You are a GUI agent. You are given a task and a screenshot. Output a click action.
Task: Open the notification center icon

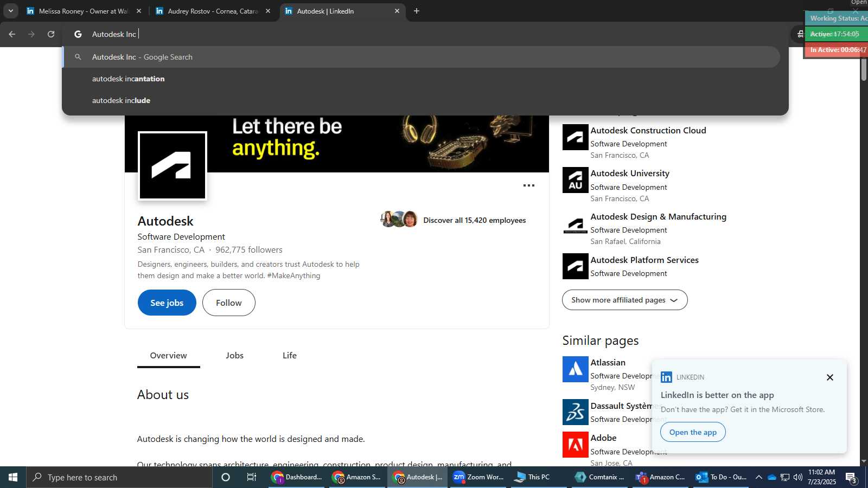pyautogui.click(x=851, y=478)
